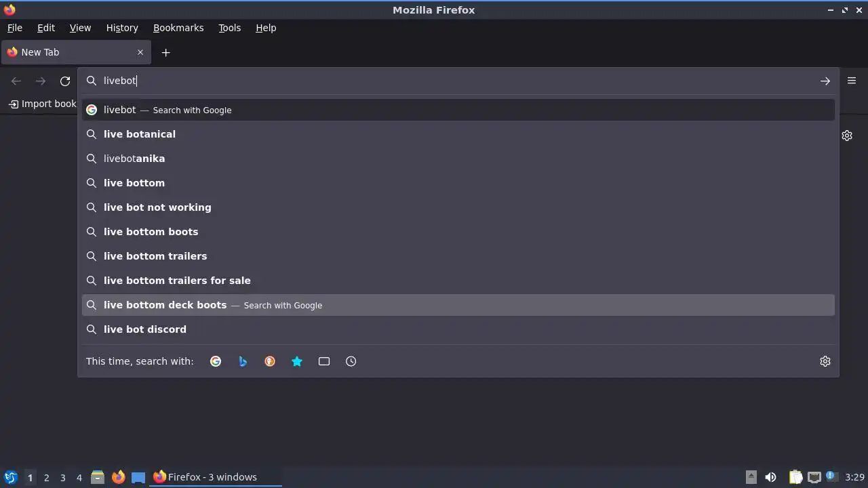
Task: Choose the 'live botanical' suggestion
Action: click(x=458, y=134)
